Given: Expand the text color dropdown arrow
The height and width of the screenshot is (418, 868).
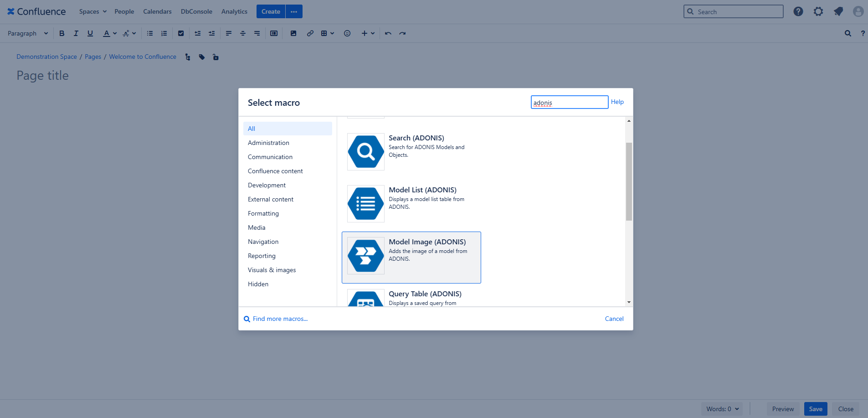Looking at the screenshot, I should click(115, 33).
